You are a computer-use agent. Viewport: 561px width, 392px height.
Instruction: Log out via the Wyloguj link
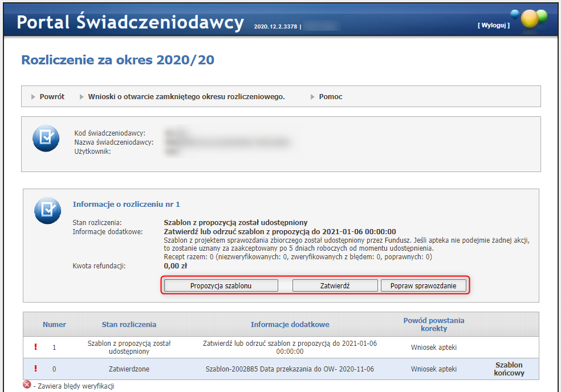[x=494, y=25]
